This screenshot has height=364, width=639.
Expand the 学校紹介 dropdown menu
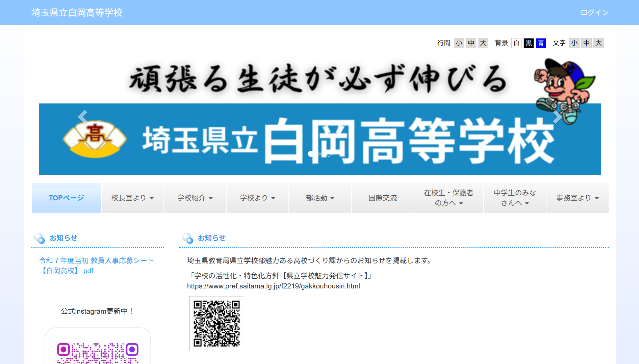pyautogui.click(x=195, y=198)
